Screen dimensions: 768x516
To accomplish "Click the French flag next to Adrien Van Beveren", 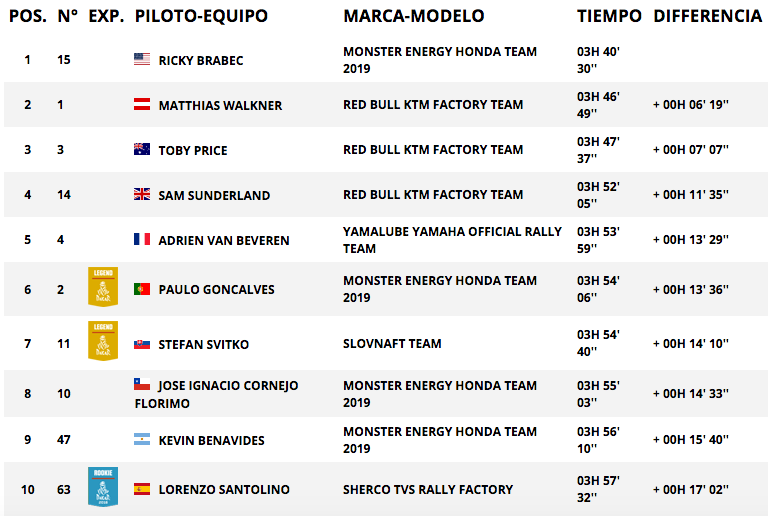I will 142,239.
